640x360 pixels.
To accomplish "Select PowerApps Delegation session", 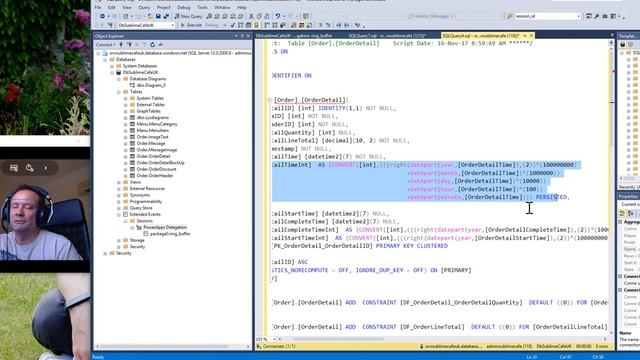I will pos(165,227).
